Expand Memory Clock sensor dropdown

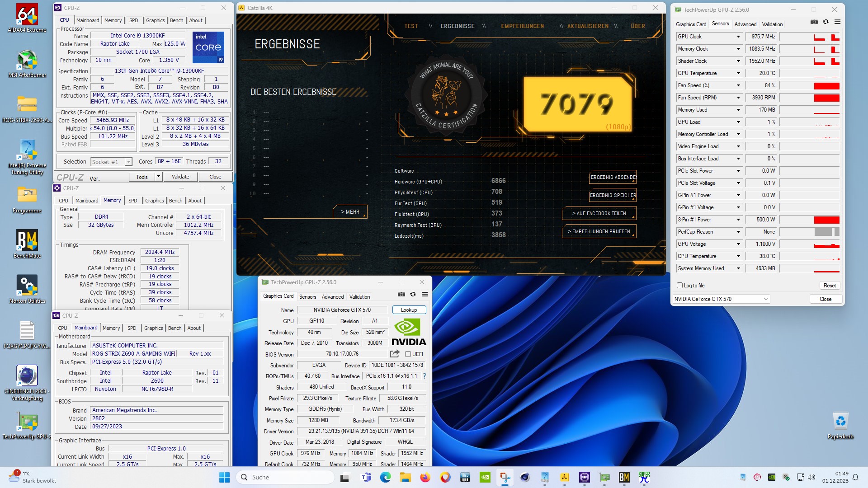738,49
